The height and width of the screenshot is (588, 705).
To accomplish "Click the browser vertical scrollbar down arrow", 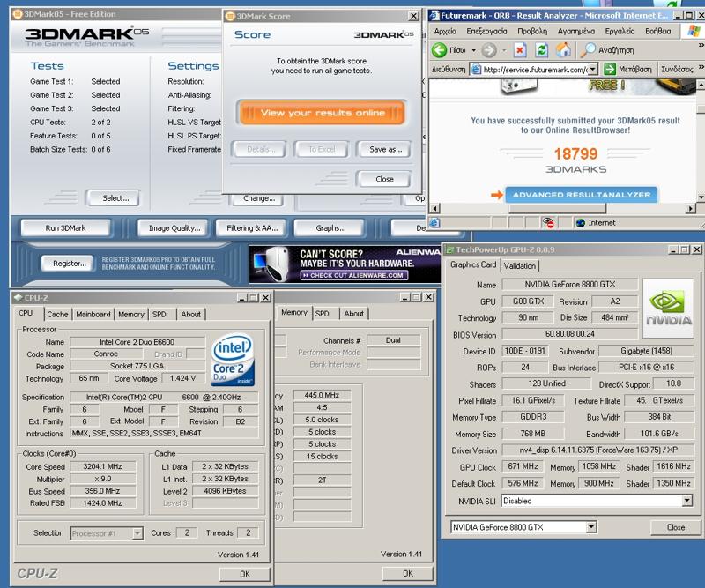I will [701, 198].
